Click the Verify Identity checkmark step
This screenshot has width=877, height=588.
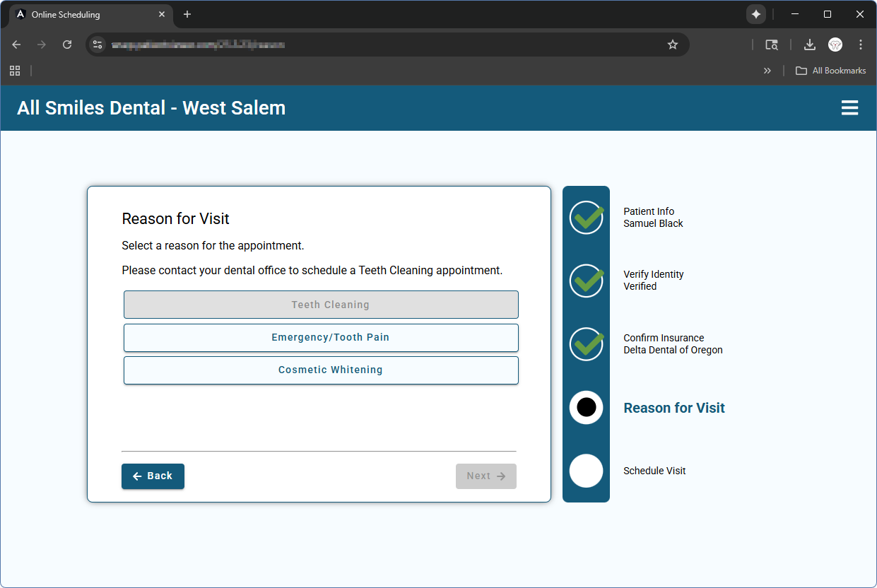pyautogui.click(x=586, y=281)
